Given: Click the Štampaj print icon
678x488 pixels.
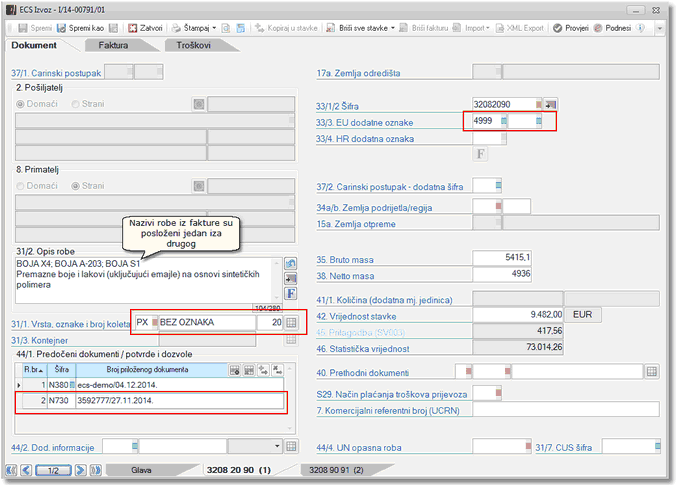Looking at the screenshot, I should pyautogui.click(x=176, y=28).
